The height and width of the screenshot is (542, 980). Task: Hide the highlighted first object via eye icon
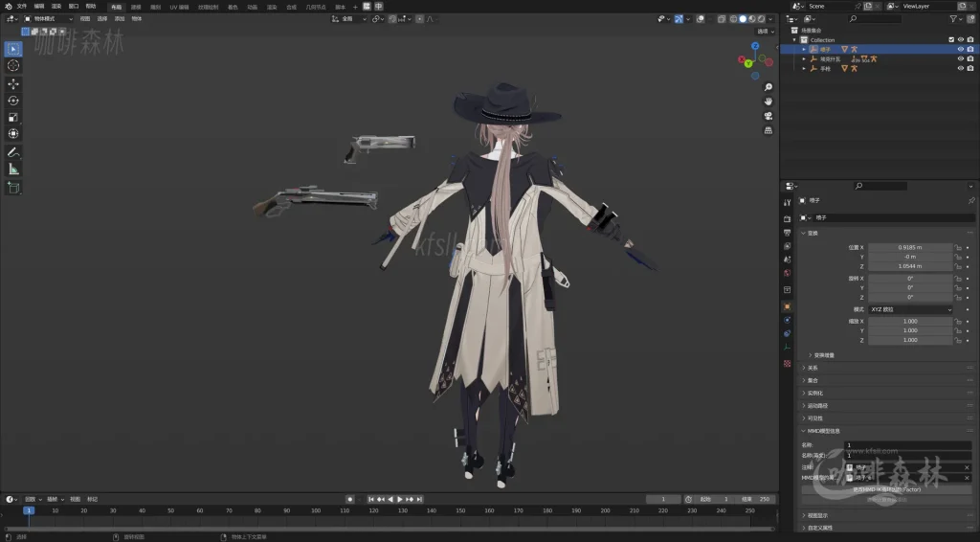point(961,50)
